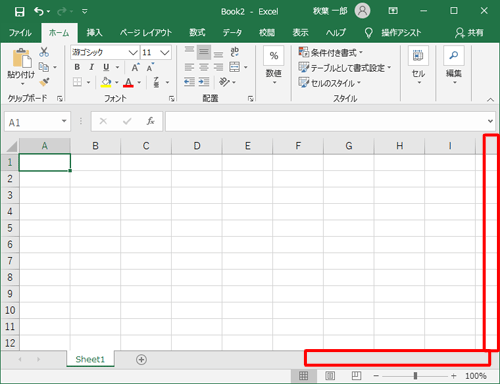500x384 pixels.
Task: Toggle middle vertical alignment
Action: point(204,52)
